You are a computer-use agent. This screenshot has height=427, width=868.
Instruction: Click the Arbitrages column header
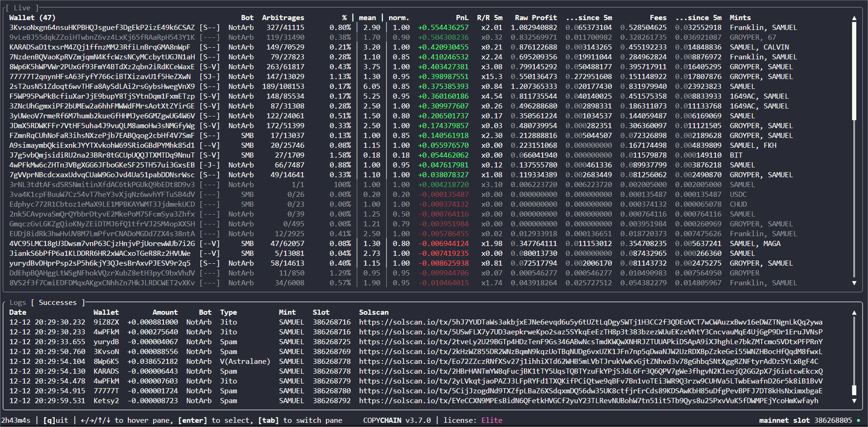coord(283,18)
